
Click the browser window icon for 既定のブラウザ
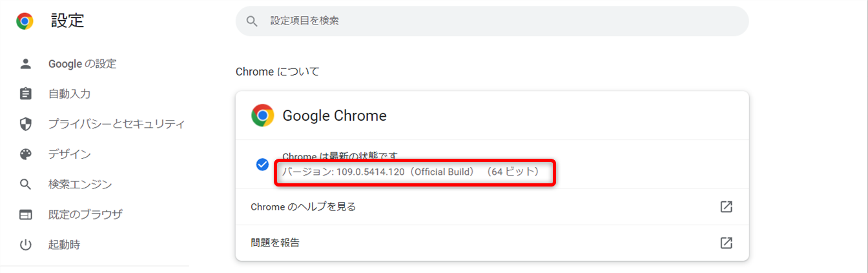coord(26,214)
